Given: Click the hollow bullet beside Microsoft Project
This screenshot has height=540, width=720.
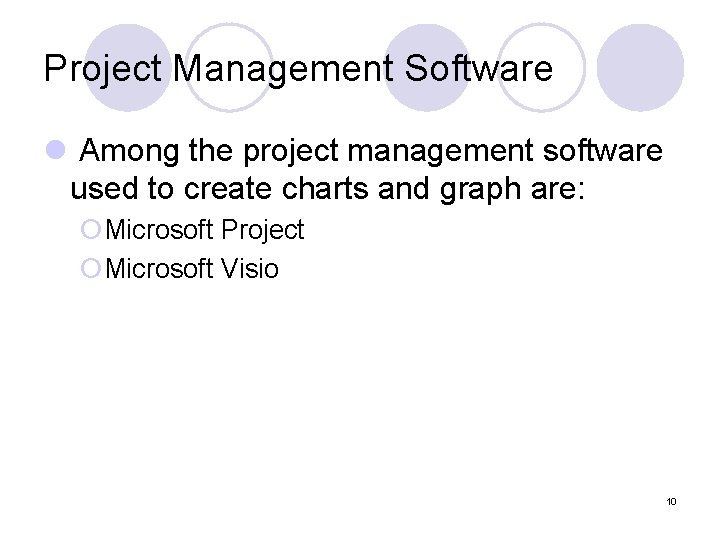Looking at the screenshot, I should [x=91, y=230].
